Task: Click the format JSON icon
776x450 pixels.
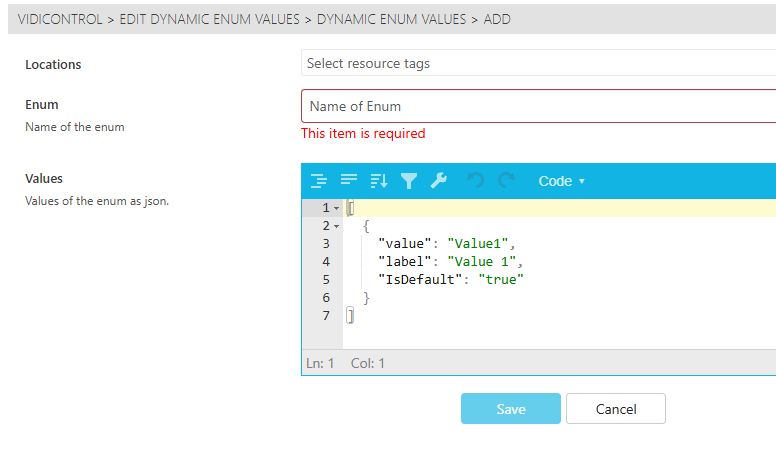Action: (x=319, y=181)
